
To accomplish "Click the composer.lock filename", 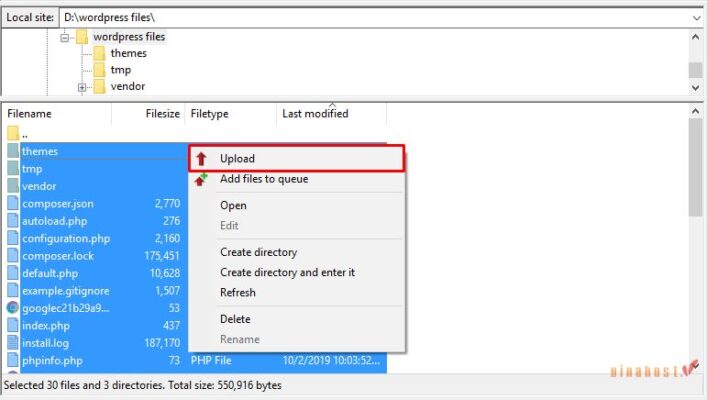I will [58, 256].
